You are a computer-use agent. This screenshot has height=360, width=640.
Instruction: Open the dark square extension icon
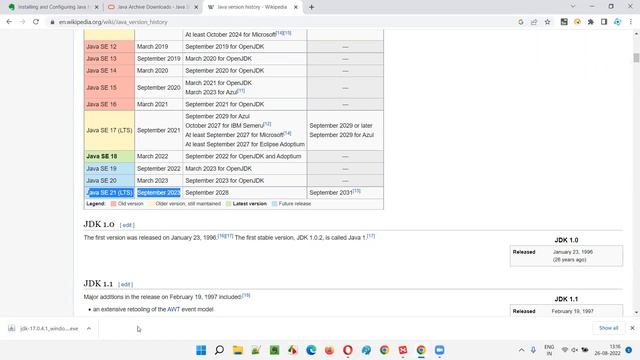point(564,22)
